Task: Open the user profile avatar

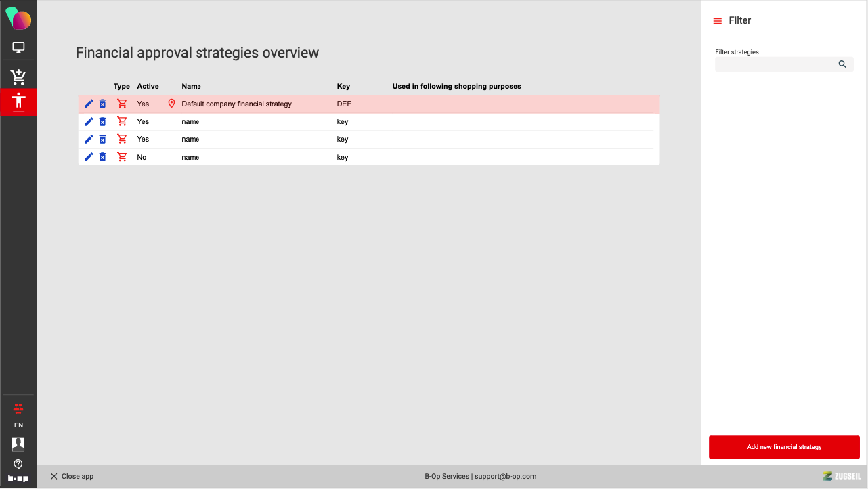Action: 18,444
